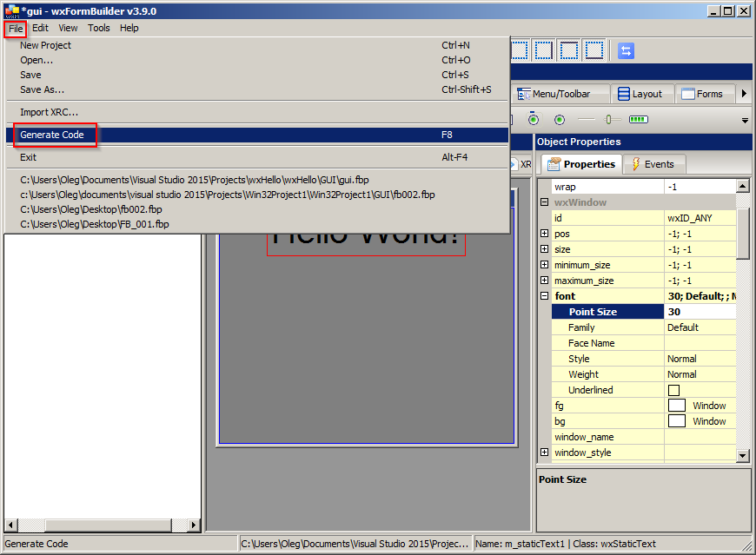Open recent file Desktop\fb002.fbp
This screenshot has width=756, height=555.
coord(257,209)
